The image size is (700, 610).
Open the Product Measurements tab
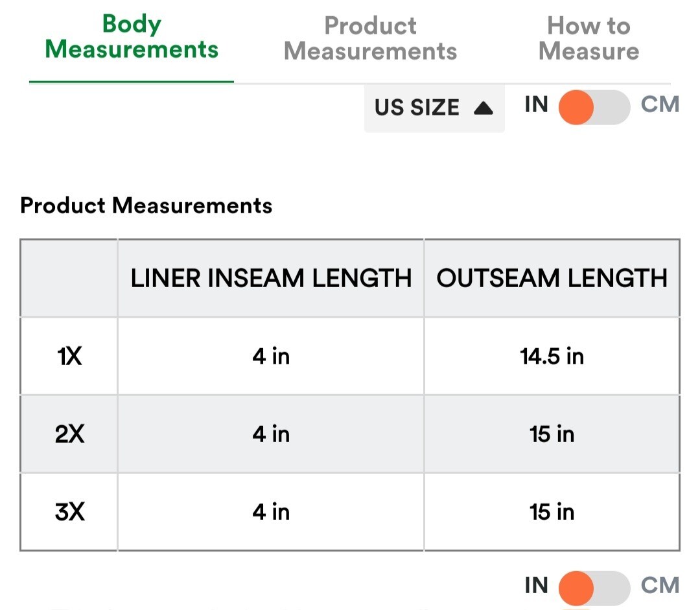(x=371, y=38)
